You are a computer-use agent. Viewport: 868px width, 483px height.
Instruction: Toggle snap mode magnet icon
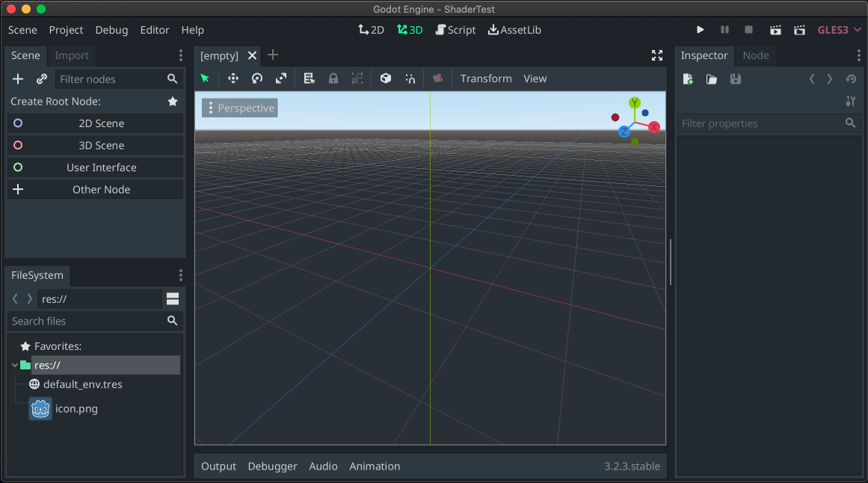(x=410, y=79)
